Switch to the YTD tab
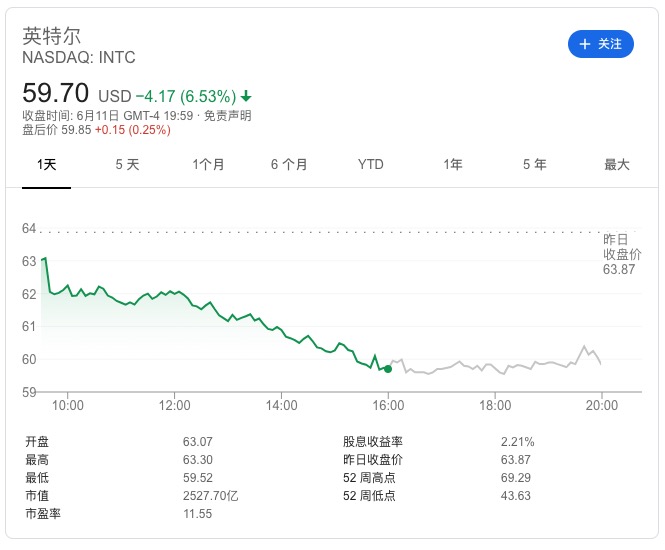Screen dimensions: 665x550 click(371, 165)
